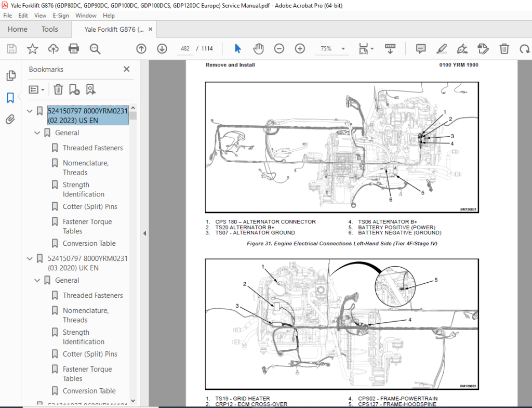The image size is (532, 408).
Task: Add a new bookmark icon
Action: tap(74, 89)
